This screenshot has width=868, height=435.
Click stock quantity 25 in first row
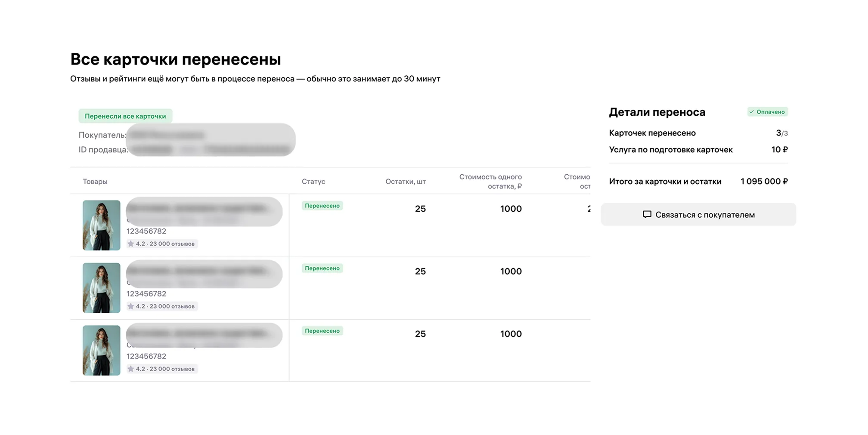[420, 209]
